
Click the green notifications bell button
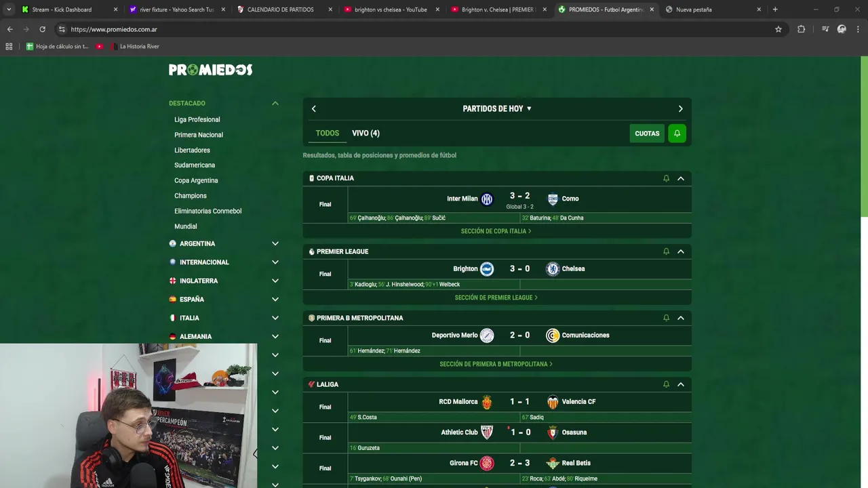point(677,134)
